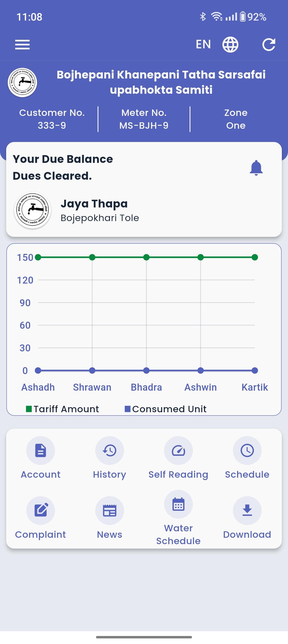Open the Download section
The width and height of the screenshot is (288, 644).
[x=247, y=518]
